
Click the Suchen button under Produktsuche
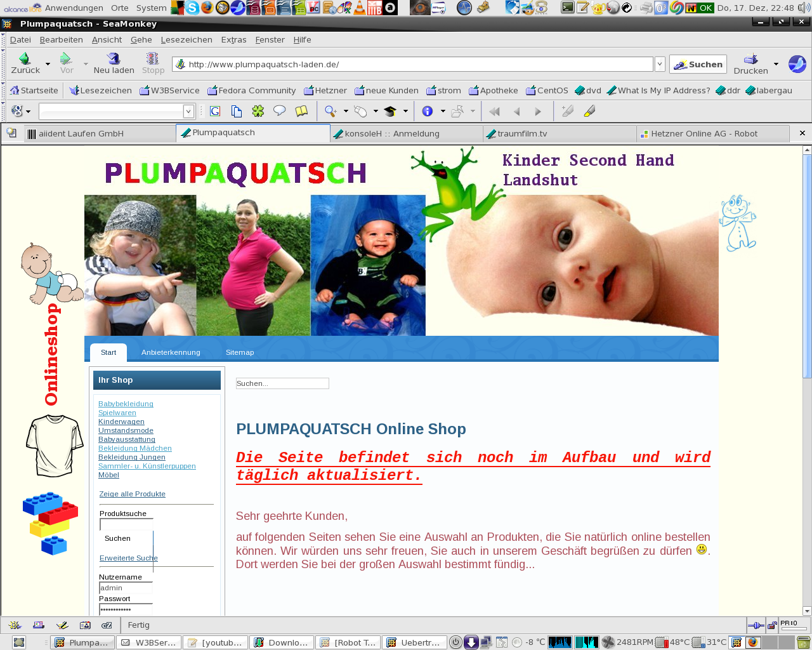click(x=117, y=538)
